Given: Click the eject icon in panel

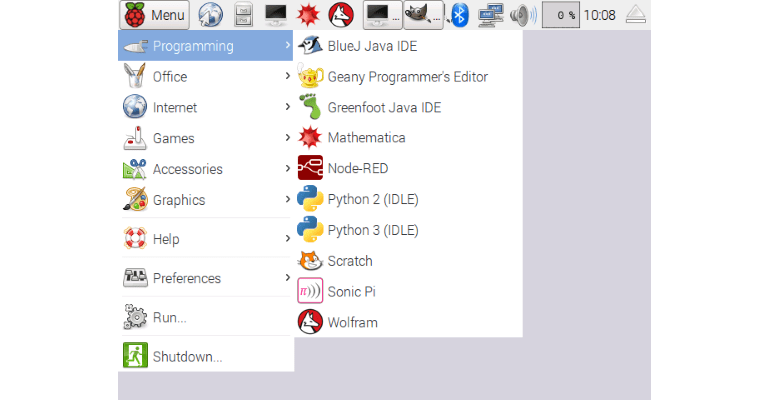Looking at the screenshot, I should 635,15.
